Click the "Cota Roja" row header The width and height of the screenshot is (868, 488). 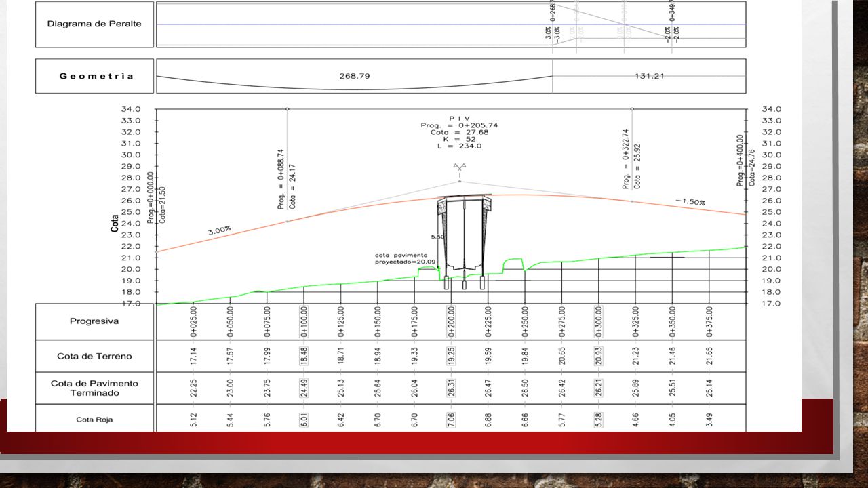pyautogui.click(x=95, y=420)
